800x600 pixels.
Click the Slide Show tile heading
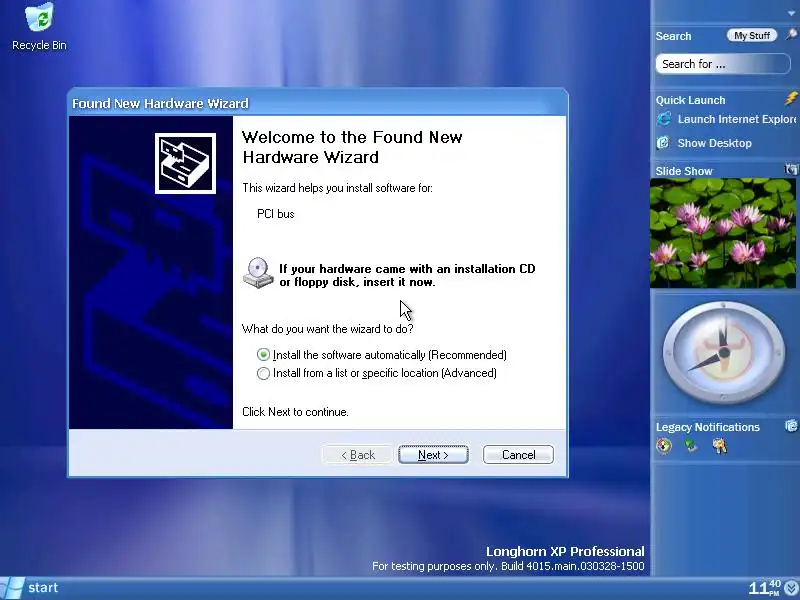(684, 171)
